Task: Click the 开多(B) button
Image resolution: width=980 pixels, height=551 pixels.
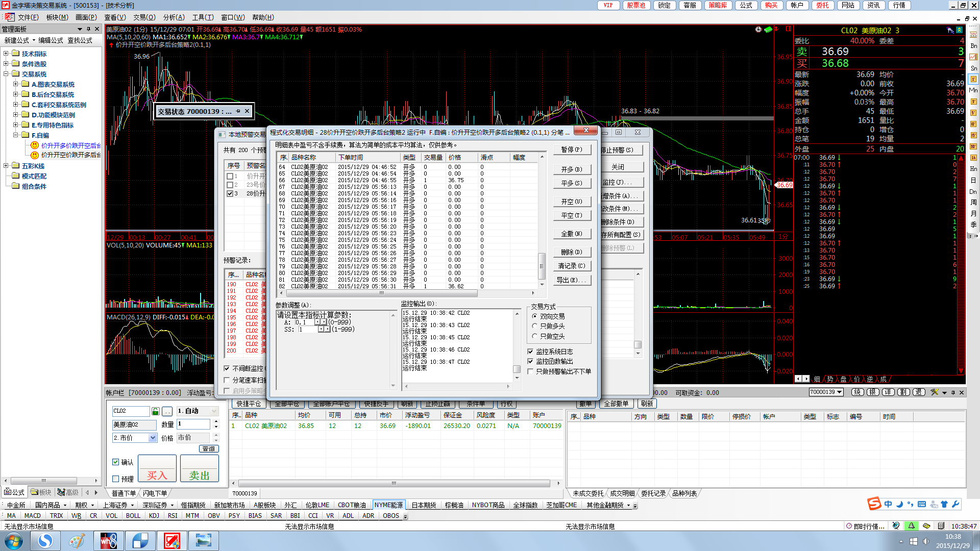Action: pos(572,169)
